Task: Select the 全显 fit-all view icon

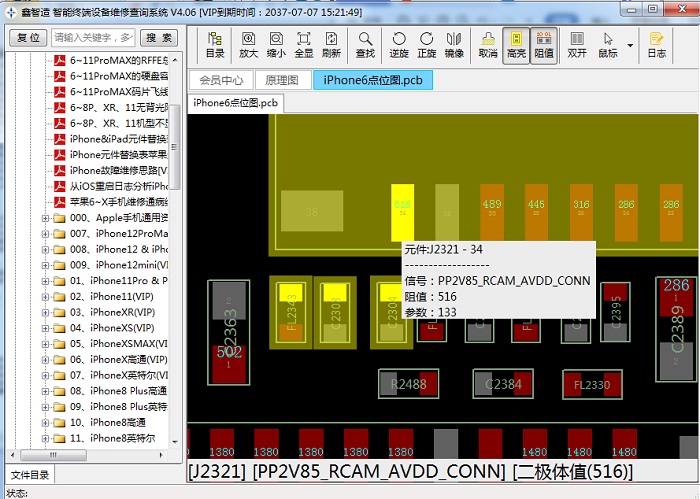Action: (304, 45)
